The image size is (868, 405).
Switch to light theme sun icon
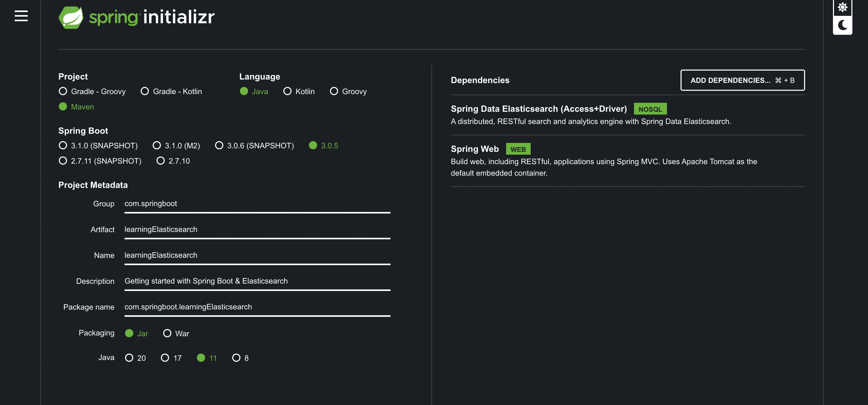click(x=842, y=7)
